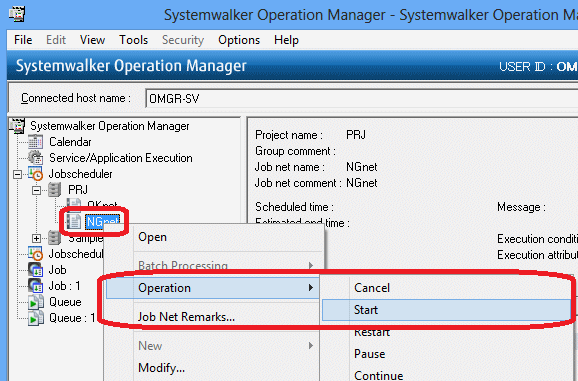The width and height of the screenshot is (578, 381).
Task: Click the Service/Application Execution gear icon
Action: pos(36,158)
